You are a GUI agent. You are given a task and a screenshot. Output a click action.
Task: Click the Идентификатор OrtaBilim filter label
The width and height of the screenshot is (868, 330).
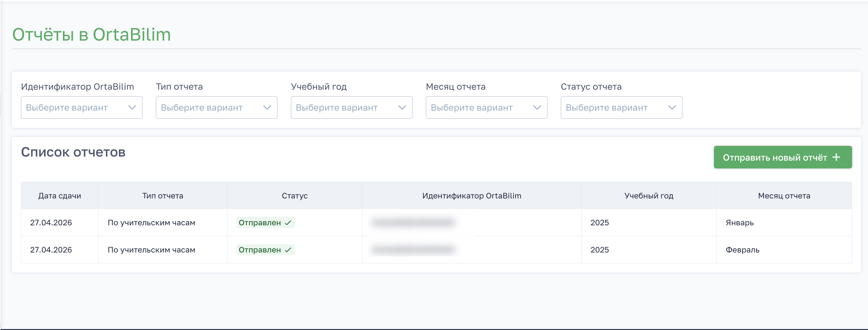pos(77,87)
